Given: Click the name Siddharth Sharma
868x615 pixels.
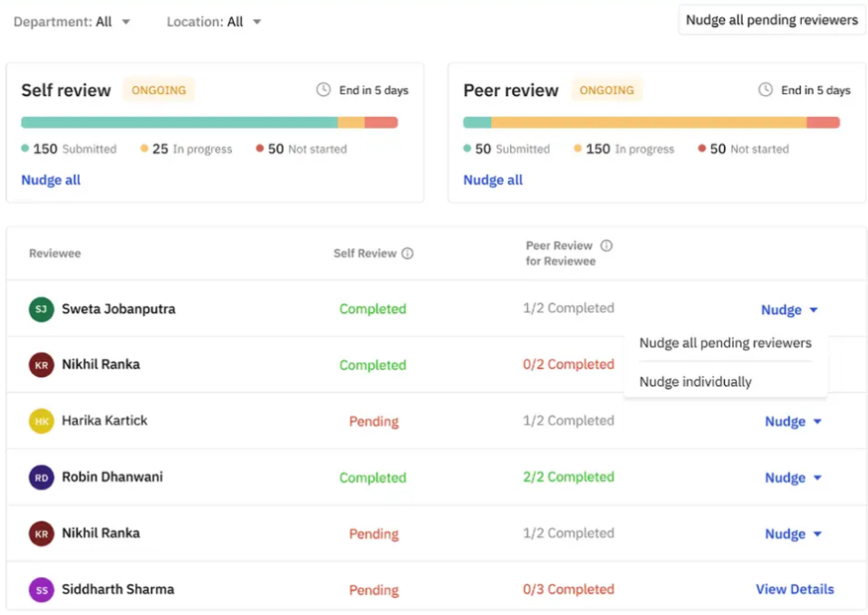Looking at the screenshot, I should [118, 589].
